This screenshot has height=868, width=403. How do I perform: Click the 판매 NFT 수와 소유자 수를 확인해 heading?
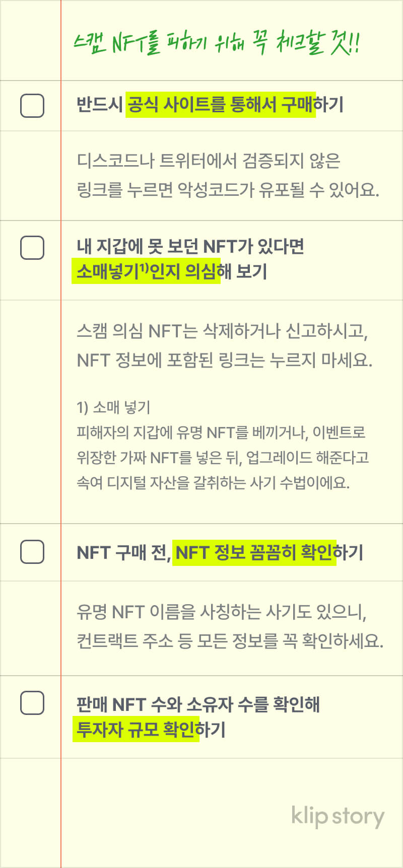click(x=198, y=704)
